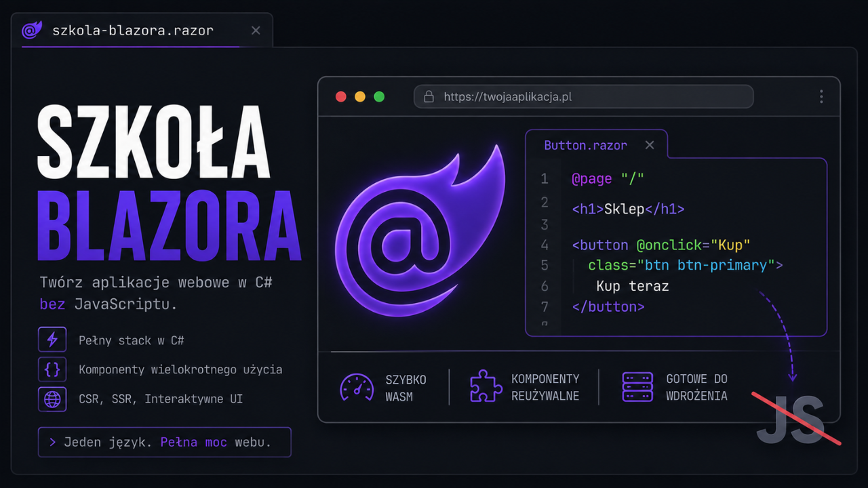Image resolution: width=868 pixels, height=488 pixels.
Task: Click the speedometer icon for Szybko WASM
Action: (357, 388)
